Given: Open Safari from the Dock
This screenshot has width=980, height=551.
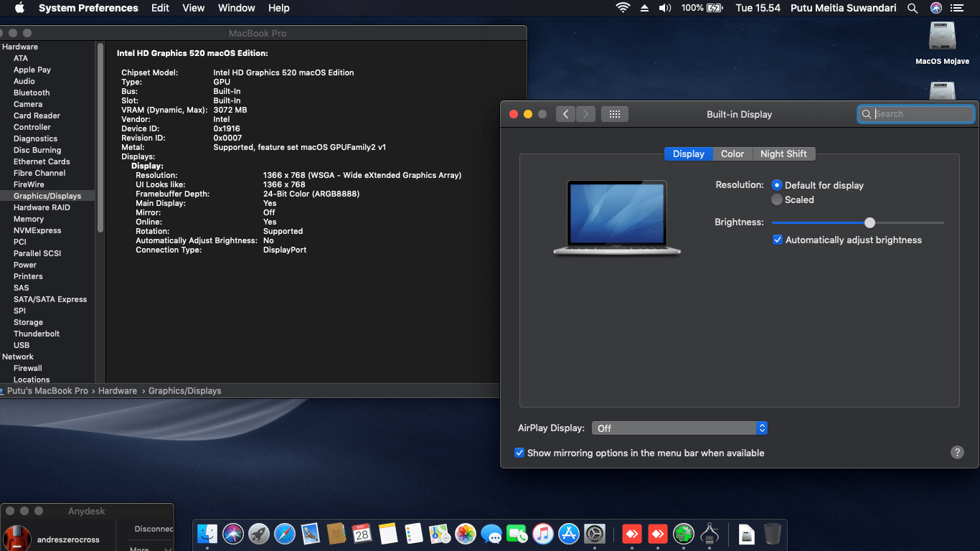Looking at the screenshot, I should (285, 534).
